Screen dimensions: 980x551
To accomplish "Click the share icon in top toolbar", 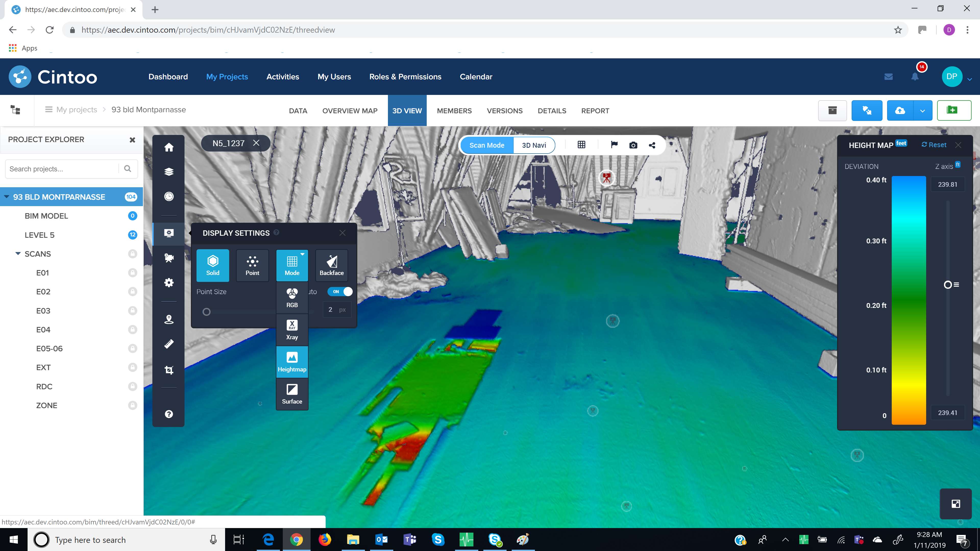I will pyautogui.click(x=652, y=145).
